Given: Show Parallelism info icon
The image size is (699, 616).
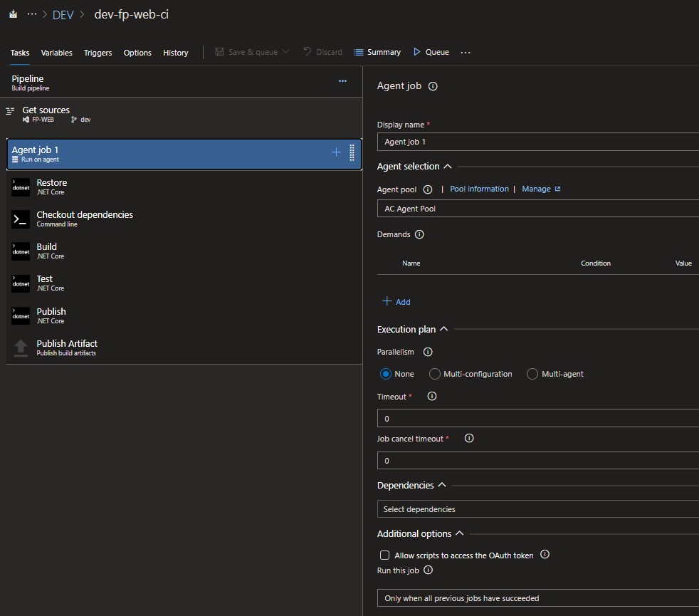Looking at the screenshot, I should (428, 352).
